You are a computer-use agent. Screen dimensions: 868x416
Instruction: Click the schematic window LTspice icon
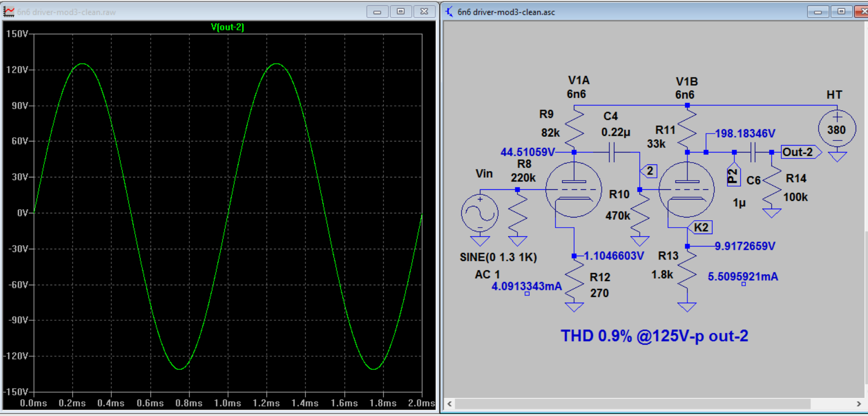[x=449, y=12]
